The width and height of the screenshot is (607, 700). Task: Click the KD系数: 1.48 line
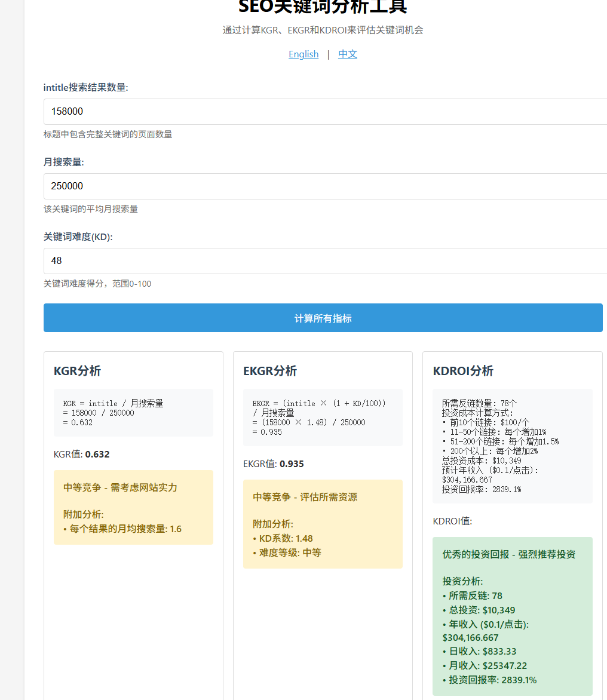283,539
